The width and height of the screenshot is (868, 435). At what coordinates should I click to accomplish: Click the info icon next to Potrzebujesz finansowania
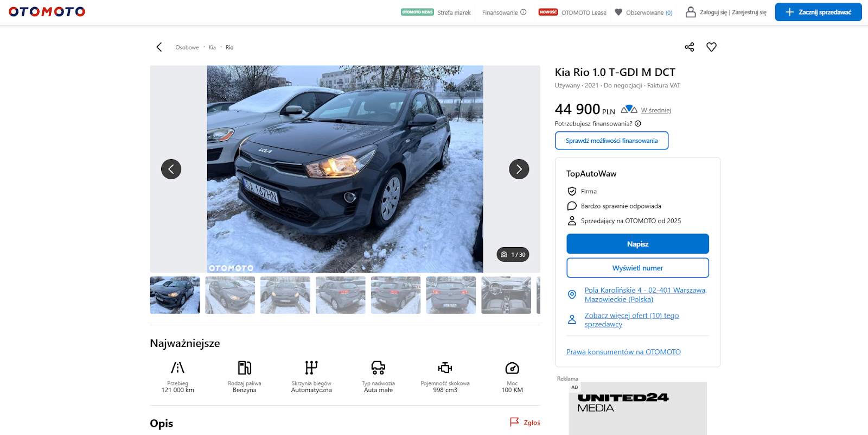tap(638, 124)
